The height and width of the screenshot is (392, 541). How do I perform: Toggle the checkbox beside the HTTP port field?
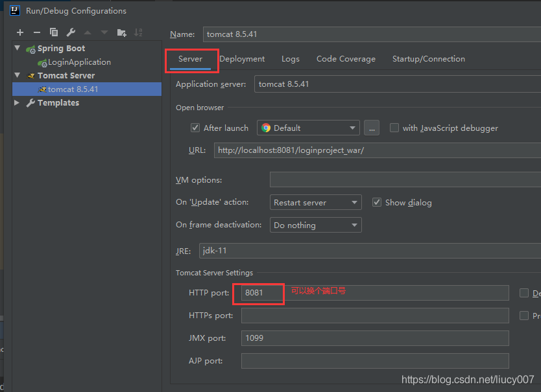(524, 293)
